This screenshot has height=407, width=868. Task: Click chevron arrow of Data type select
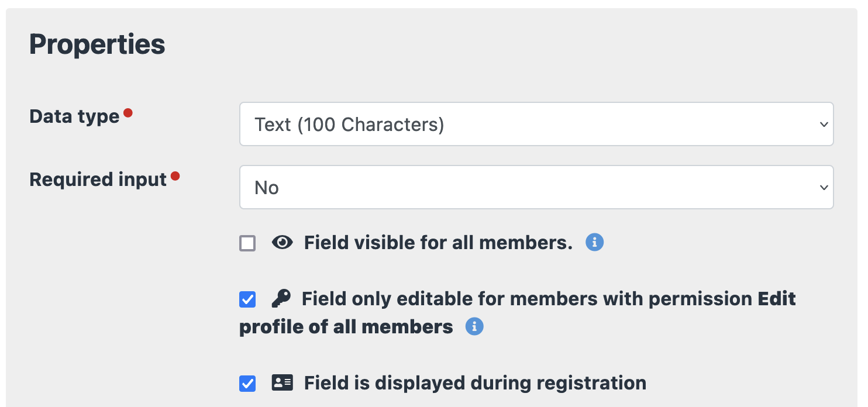pos(824,125)
